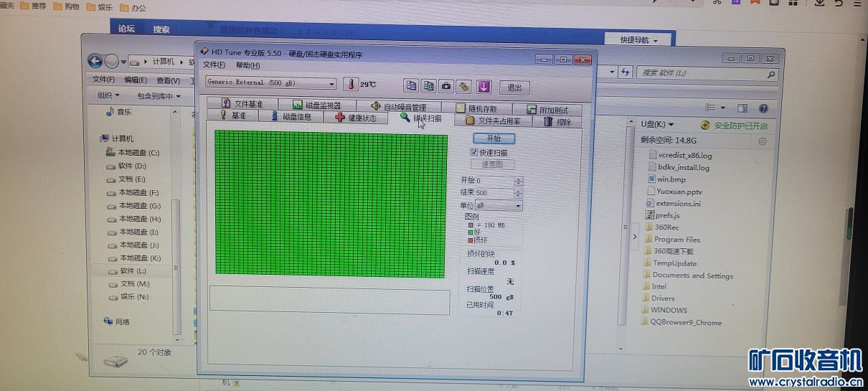The image size is (868, 391).
Task: Select the vcredist_x86.log file
Action: [x=679, y=155]
